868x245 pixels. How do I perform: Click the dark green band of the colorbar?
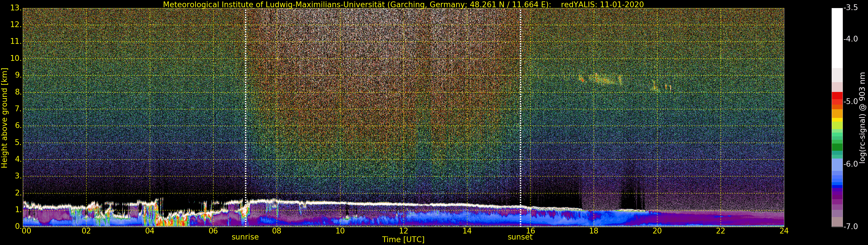pos(837,147)
